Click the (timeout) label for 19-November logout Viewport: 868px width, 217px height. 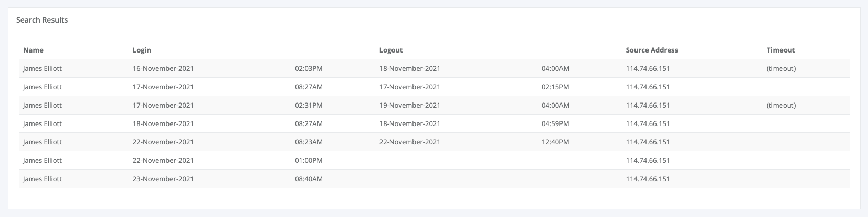[781, 105]
